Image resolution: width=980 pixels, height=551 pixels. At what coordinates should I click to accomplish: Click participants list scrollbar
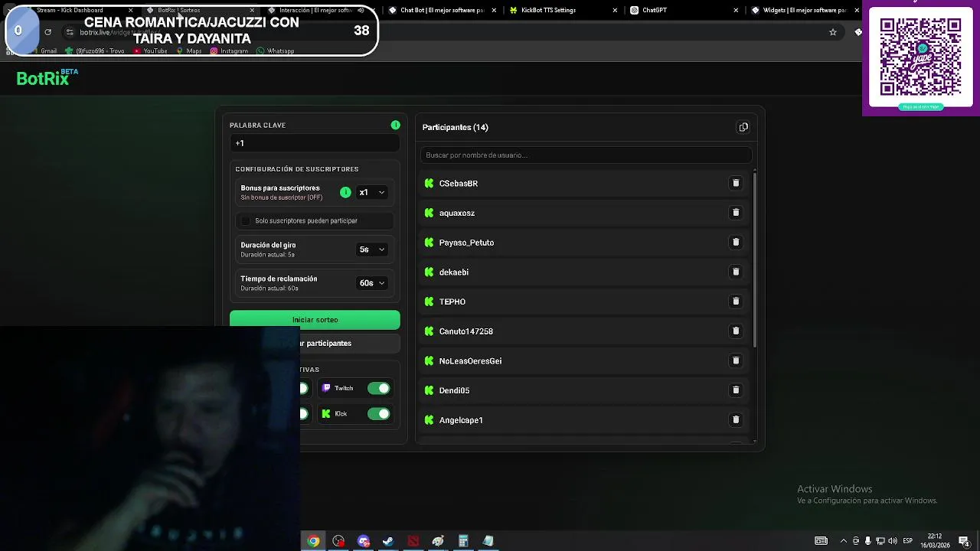click(x=755, y=260)
